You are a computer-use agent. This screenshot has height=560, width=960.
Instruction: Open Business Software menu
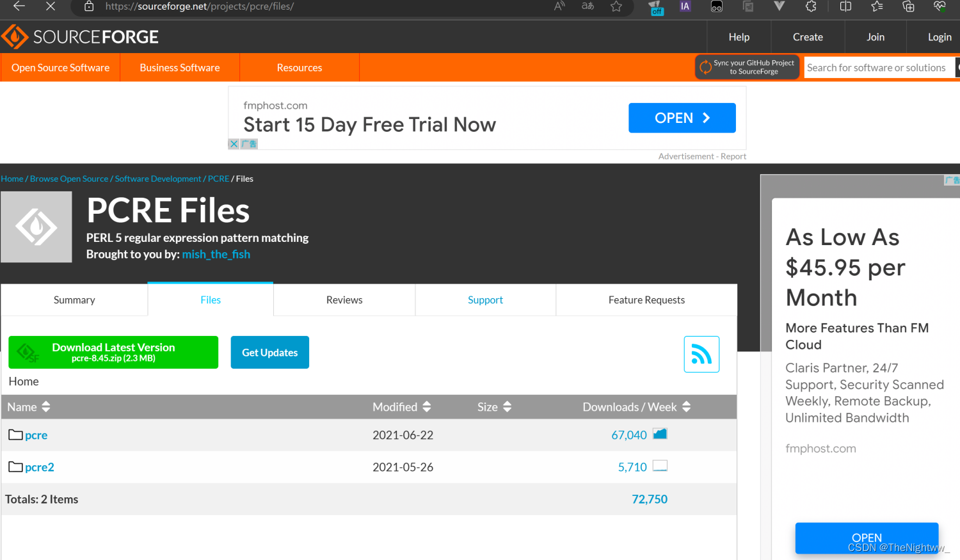point(180,68)
